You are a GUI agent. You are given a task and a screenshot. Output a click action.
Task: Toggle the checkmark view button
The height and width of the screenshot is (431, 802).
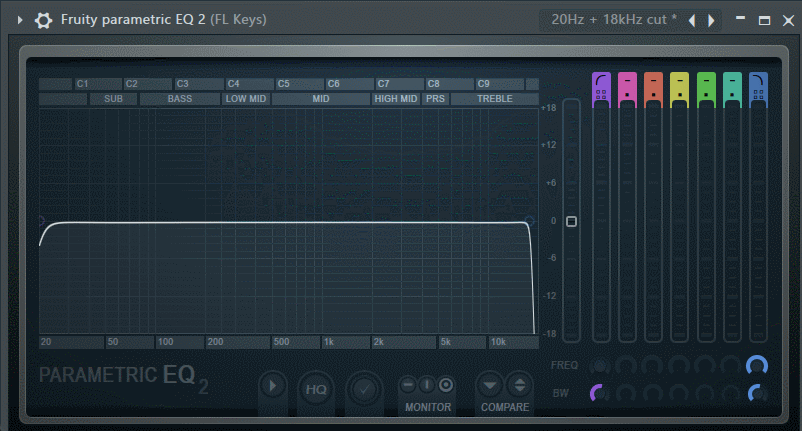tap(364, 390)
